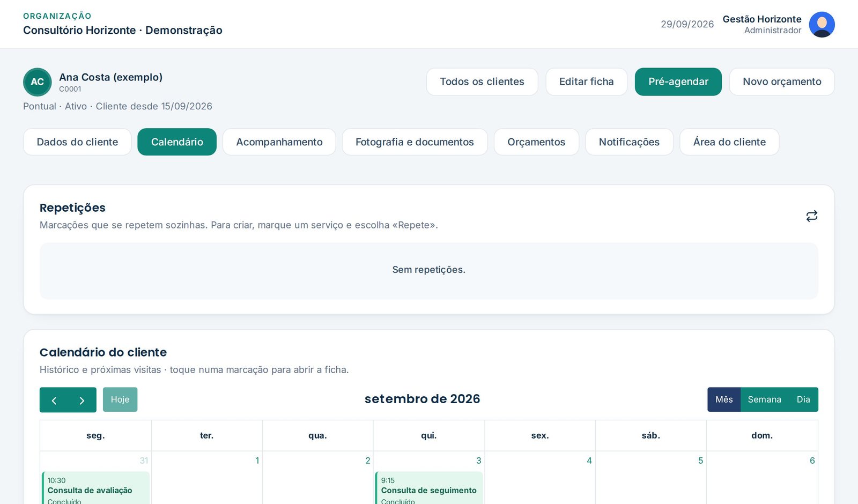Select the Calendário tab
858x504 pixels.
(x=177, y=142)
